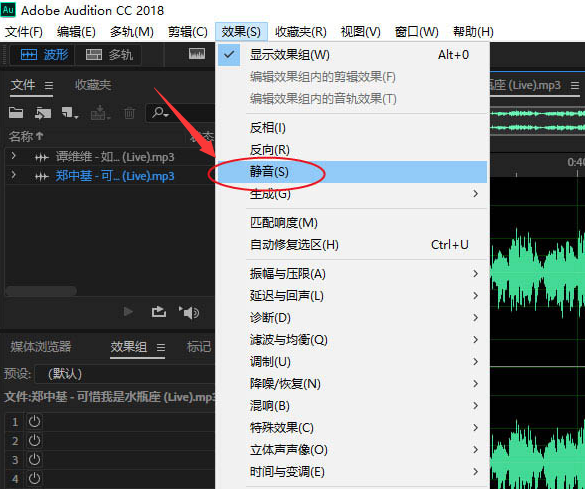Image resolution: width=585 pixels, height=489 pixels.
Task: Open the 多轨(M) menu
Action: tap(132, 32)
